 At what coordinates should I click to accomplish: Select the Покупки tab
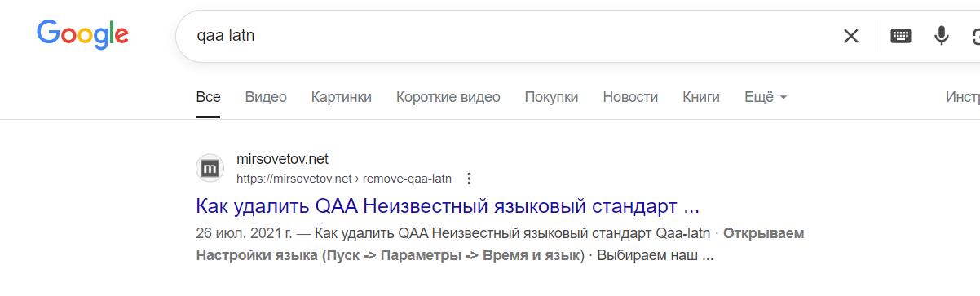click(551, 97)
